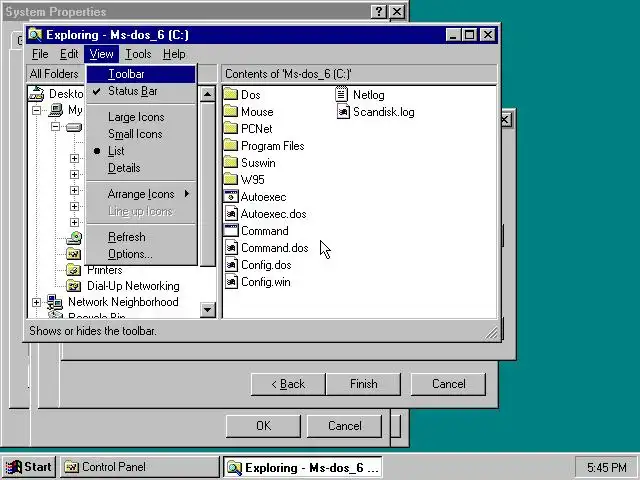Click the < Back wizard button

[x=288, y=384]
